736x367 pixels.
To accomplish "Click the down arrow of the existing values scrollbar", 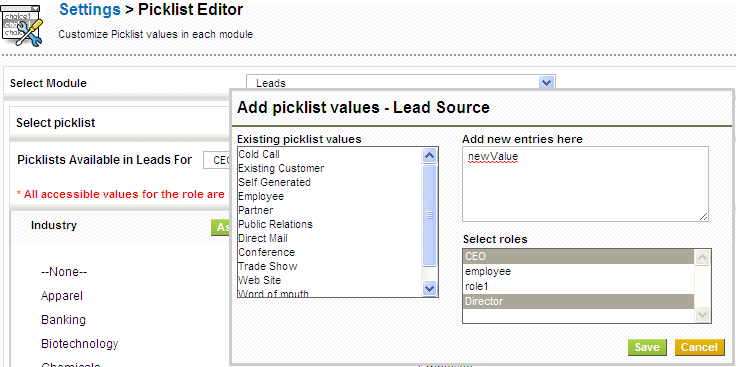I will 430,288.
